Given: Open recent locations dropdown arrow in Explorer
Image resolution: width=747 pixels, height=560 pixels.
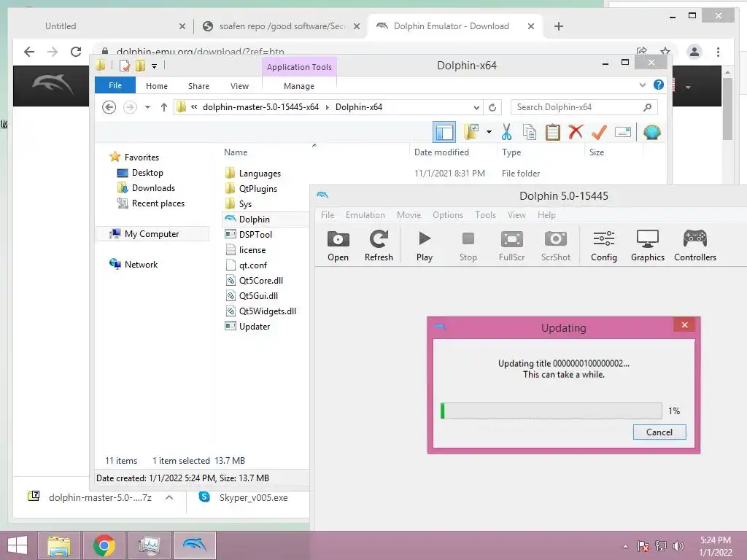Looking at the screenshot, I should [x=147, y=107].
